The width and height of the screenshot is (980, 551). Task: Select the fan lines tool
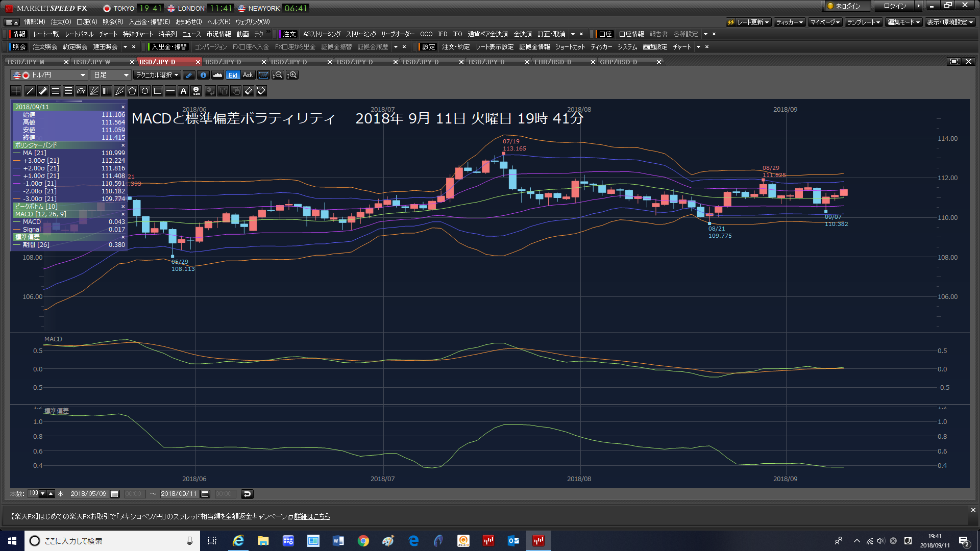(94, 91)
